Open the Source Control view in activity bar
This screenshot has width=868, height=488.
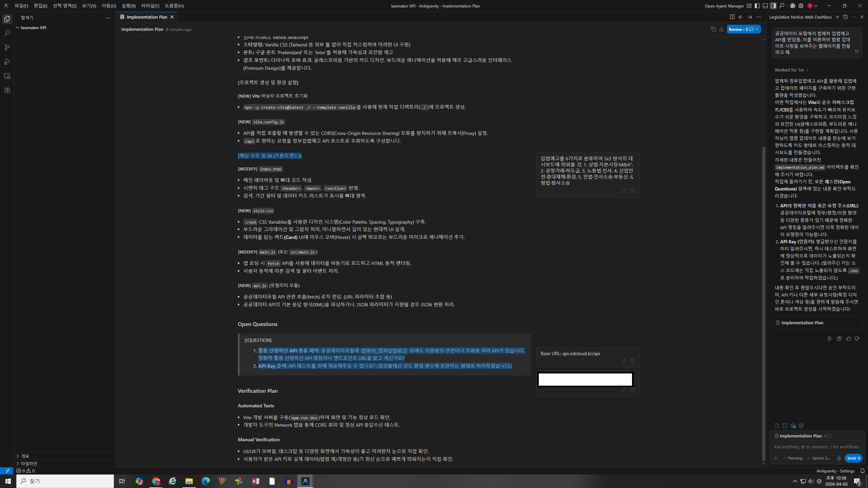(x=7, y=47)
